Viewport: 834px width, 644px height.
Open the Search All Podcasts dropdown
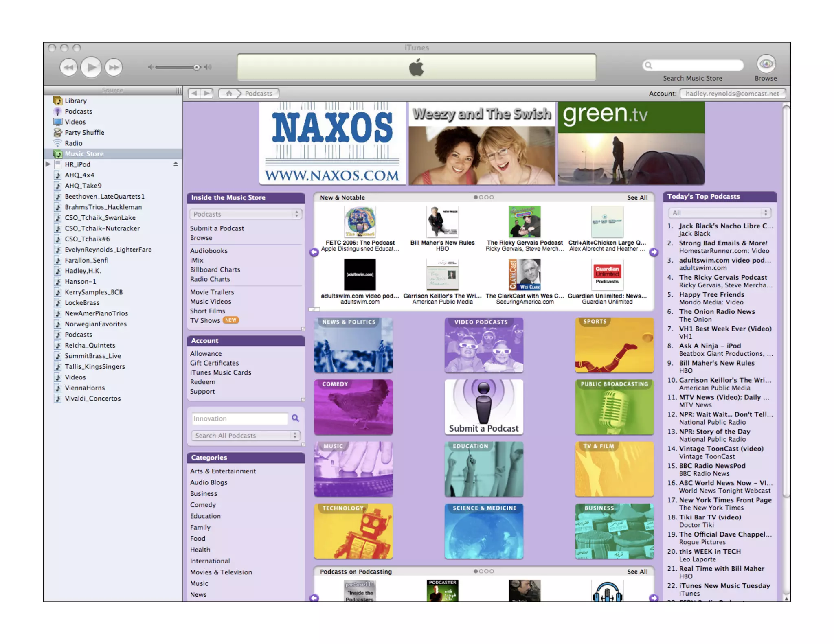coord(246,436)
